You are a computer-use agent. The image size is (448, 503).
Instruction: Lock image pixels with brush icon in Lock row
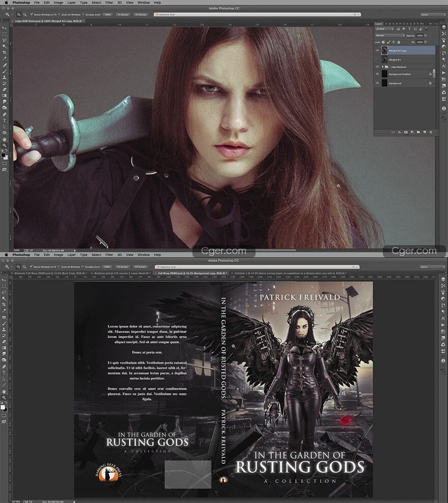pos(388,42)
